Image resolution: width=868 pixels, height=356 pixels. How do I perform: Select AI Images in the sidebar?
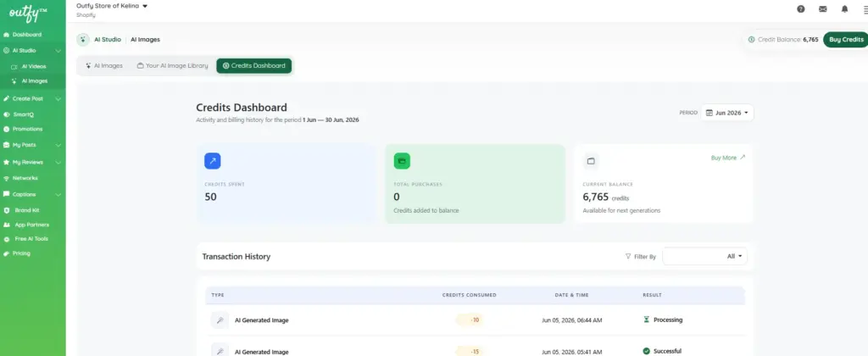(x=33, y=81)
